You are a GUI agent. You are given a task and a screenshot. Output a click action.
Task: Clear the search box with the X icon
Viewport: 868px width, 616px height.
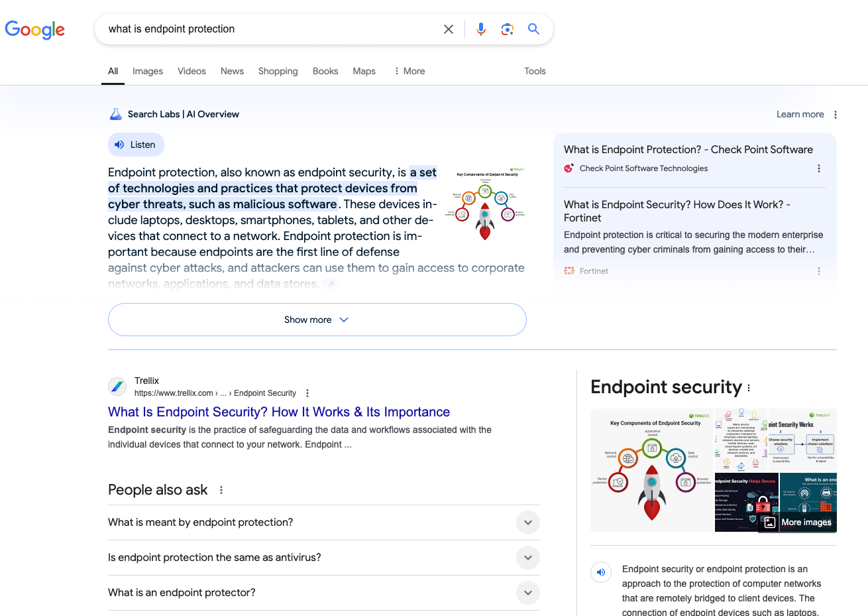tap(449, 29)
